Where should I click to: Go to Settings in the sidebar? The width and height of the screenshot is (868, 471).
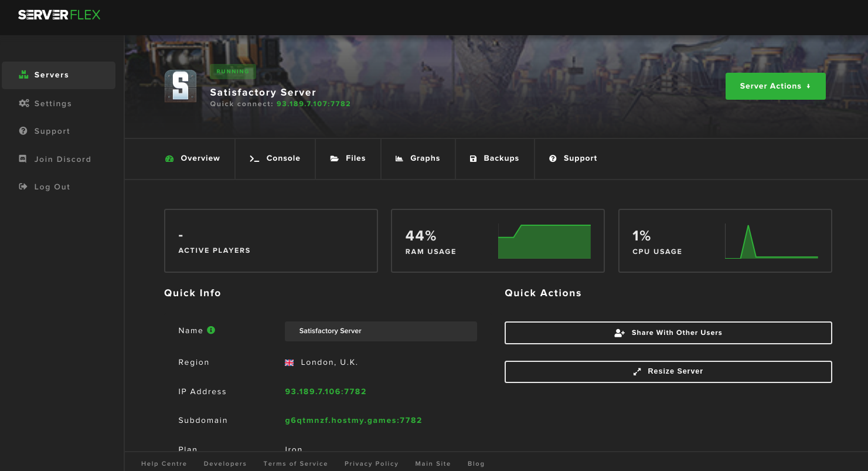coord(53,104)
